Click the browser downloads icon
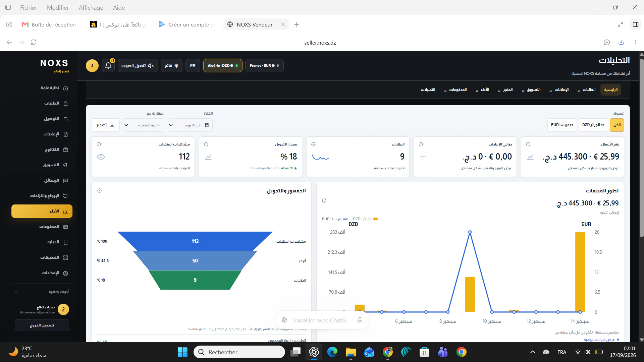 tap(621, 42)
